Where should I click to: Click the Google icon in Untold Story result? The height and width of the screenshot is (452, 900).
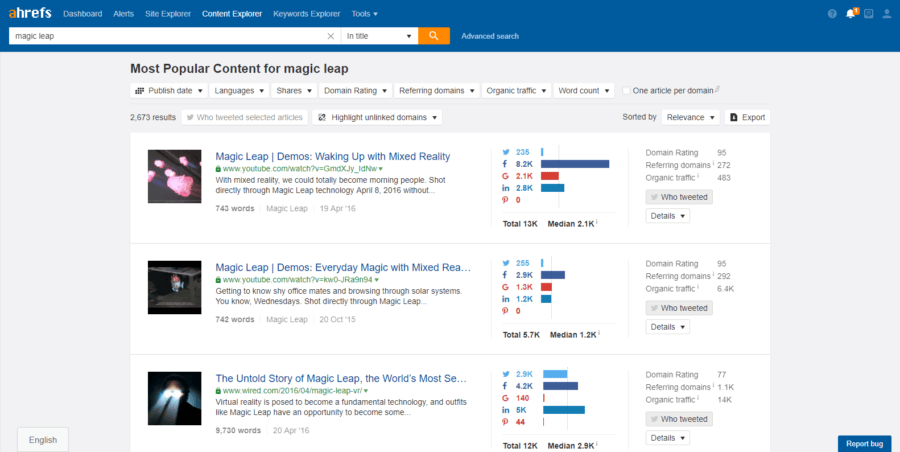pyautogui.click(x=506, y=398)
